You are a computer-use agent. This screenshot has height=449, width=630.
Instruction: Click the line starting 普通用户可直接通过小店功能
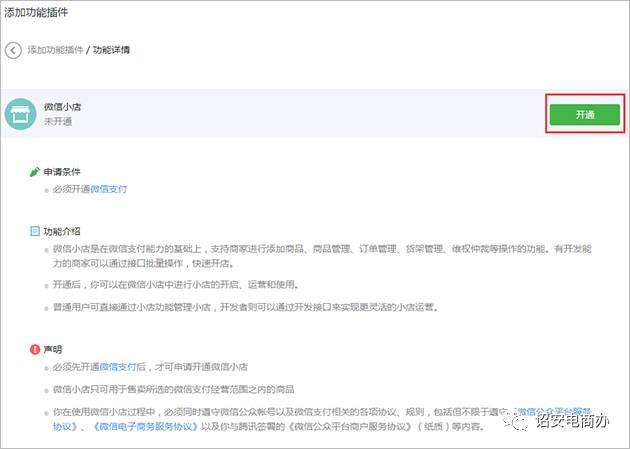coord(245,307)
